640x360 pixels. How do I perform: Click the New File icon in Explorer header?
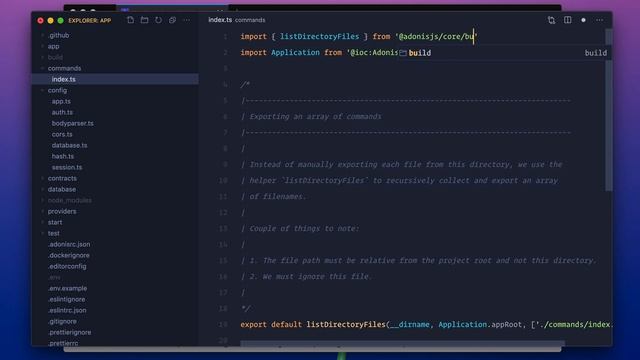pos(130,20)
